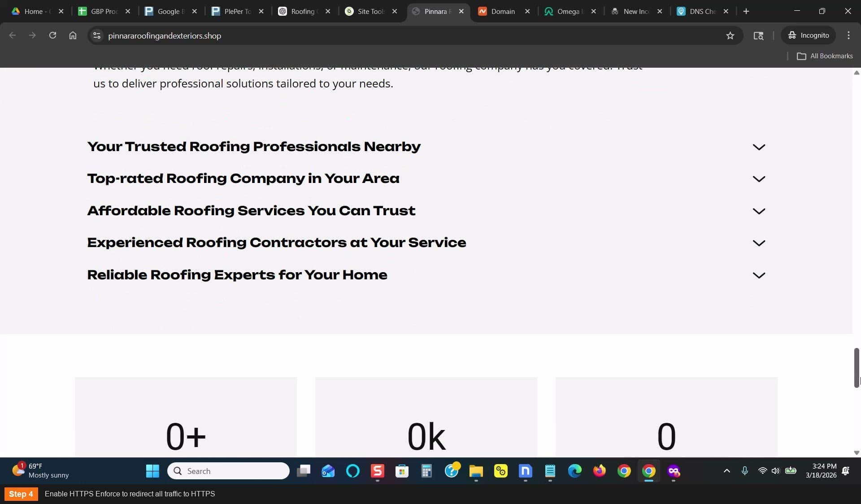View site information icon in address bar
861x504 pixels.
click(97, 35)
